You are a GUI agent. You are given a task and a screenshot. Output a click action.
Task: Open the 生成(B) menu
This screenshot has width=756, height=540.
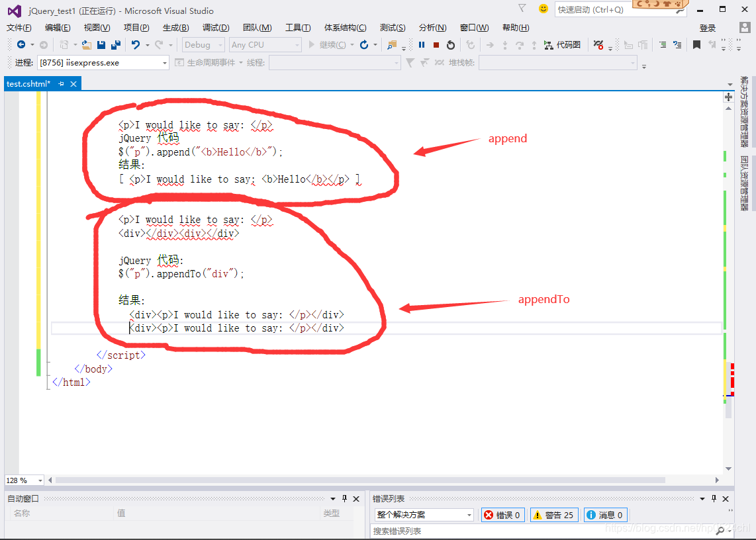(x=176, y=28)
